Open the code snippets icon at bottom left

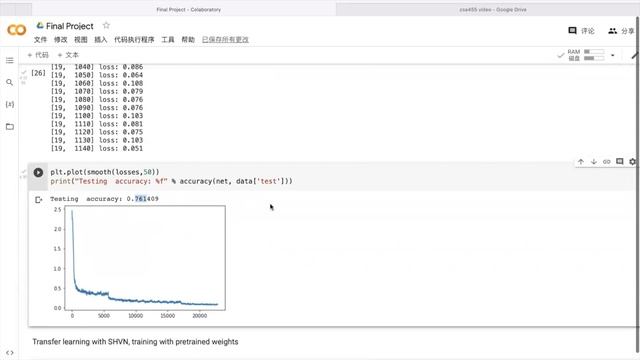point(10,352)
